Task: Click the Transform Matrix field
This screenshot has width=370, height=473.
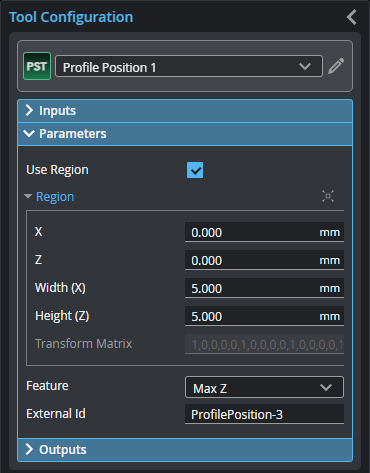Action: coord(264,344)
